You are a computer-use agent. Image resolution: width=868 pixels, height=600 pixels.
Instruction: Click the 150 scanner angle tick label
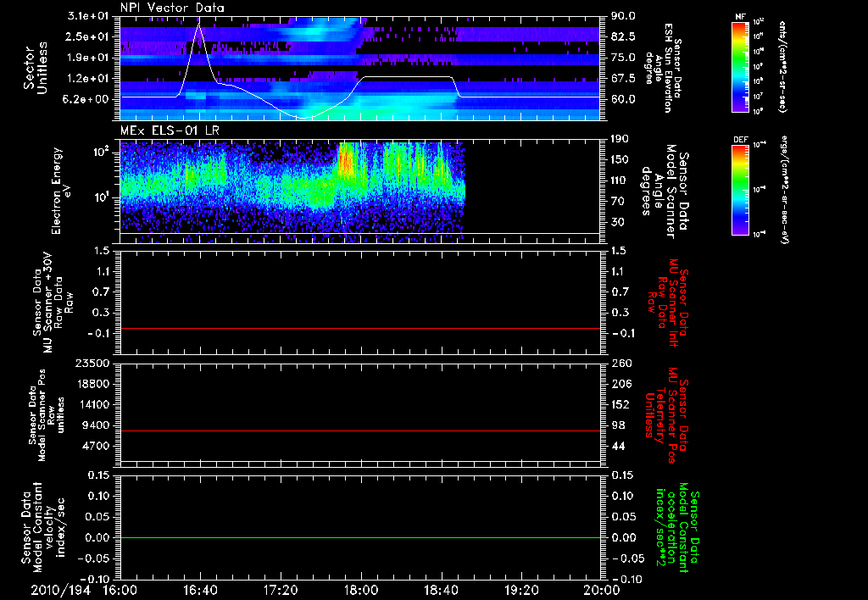pos(621,160)
